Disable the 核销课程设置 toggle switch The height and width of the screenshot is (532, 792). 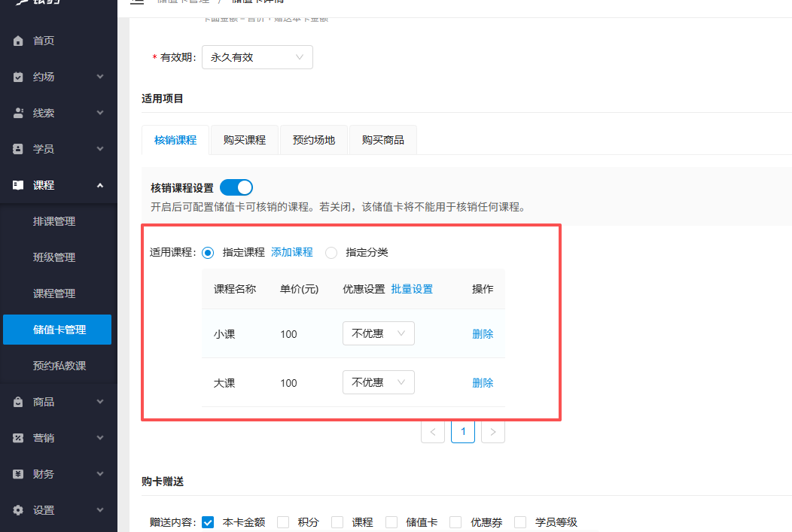[236, 187]
